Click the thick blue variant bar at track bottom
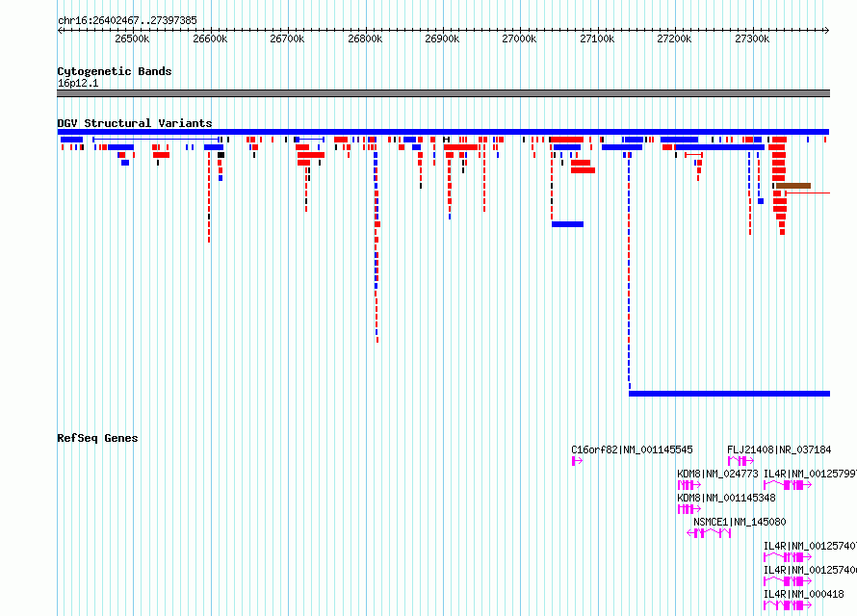This screenshot has height=616, width=857. (x=729, y=394)
